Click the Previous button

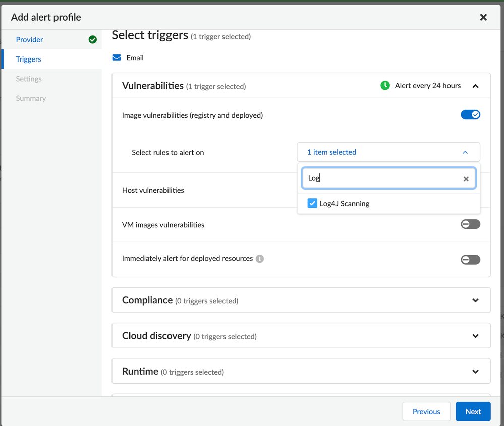click(x=426, y=411)
